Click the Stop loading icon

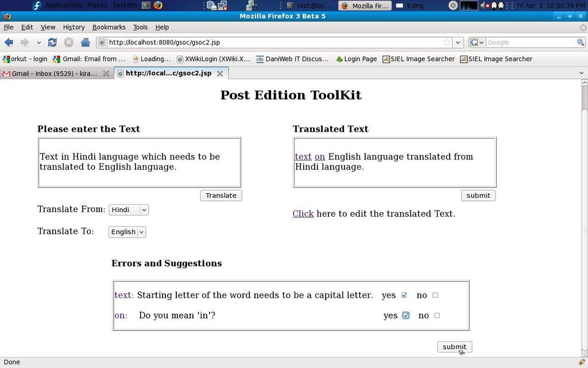pyautogui.click(x=68, y=43)
